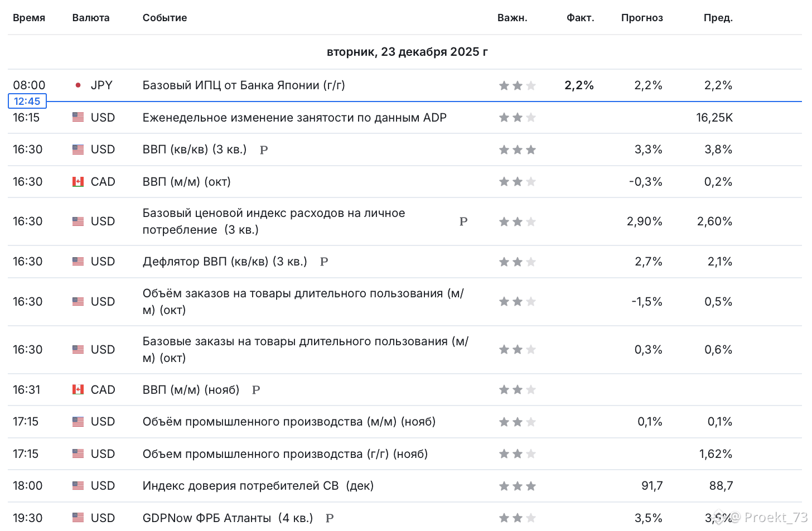Screen dimensions: 812x531
Task: Click Canada flag icon in ВВП (м/м) (окт) row
Action: click(78, 182)
